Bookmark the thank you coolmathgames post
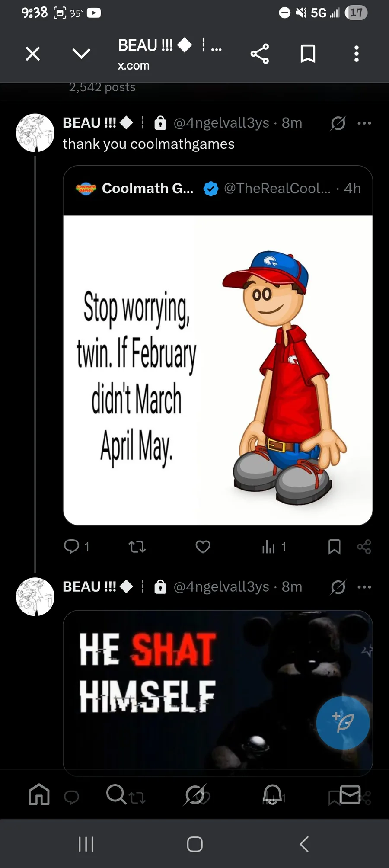 (x=334, y=547)
